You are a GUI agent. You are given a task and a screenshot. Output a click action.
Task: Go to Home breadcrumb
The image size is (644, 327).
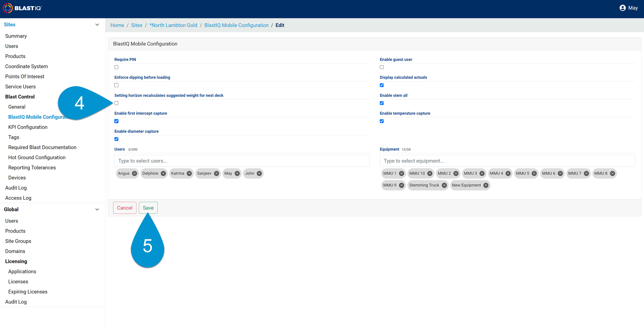[x=117, y=25]
